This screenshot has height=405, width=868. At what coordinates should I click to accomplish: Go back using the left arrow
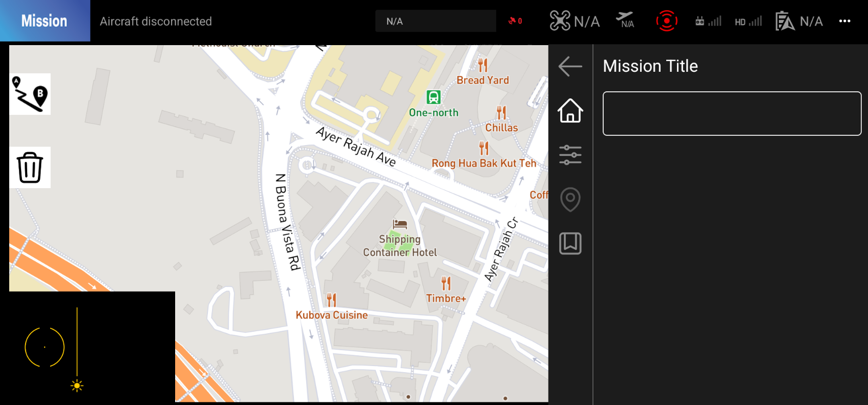(x=570, y=66)
